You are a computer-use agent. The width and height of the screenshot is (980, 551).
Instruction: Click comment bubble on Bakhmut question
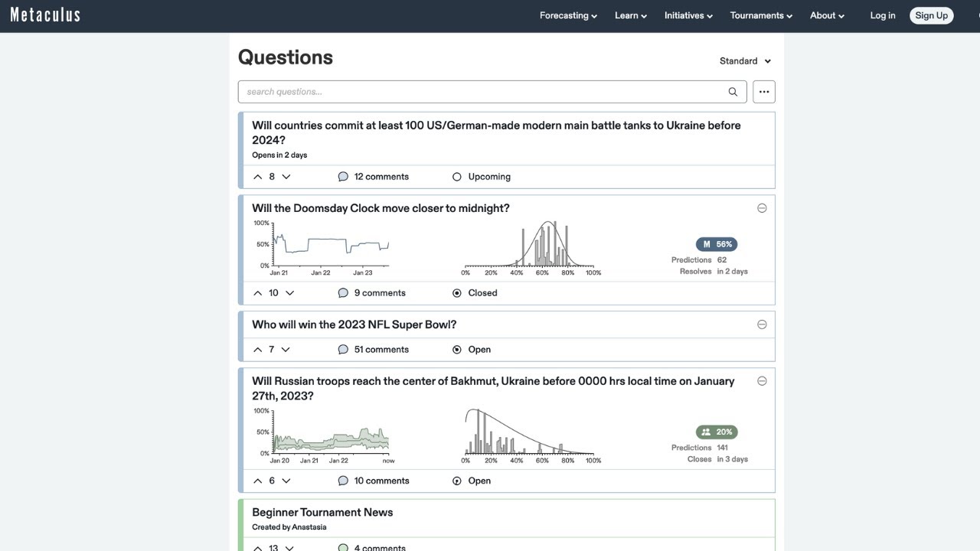pos(343,481)
